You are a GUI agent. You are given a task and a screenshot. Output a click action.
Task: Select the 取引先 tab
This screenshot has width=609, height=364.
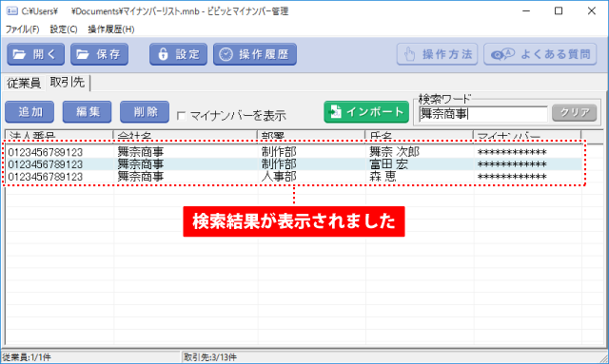[68, 83]
